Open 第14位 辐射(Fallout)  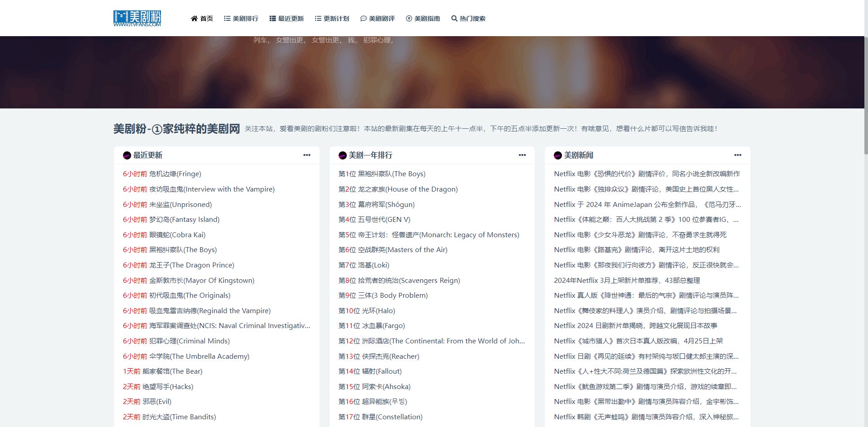[x=370, y=371]
